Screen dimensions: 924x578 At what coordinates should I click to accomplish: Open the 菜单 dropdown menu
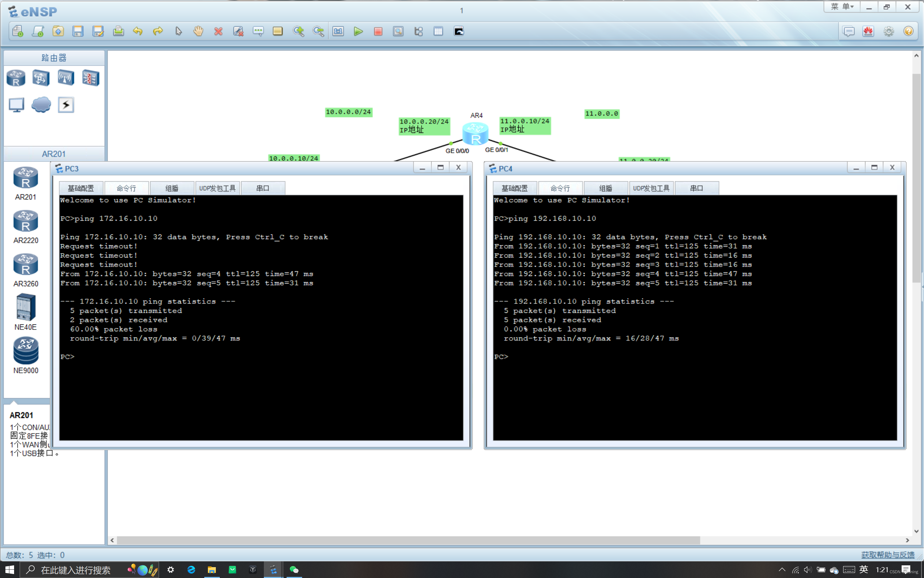coord(842,7)
